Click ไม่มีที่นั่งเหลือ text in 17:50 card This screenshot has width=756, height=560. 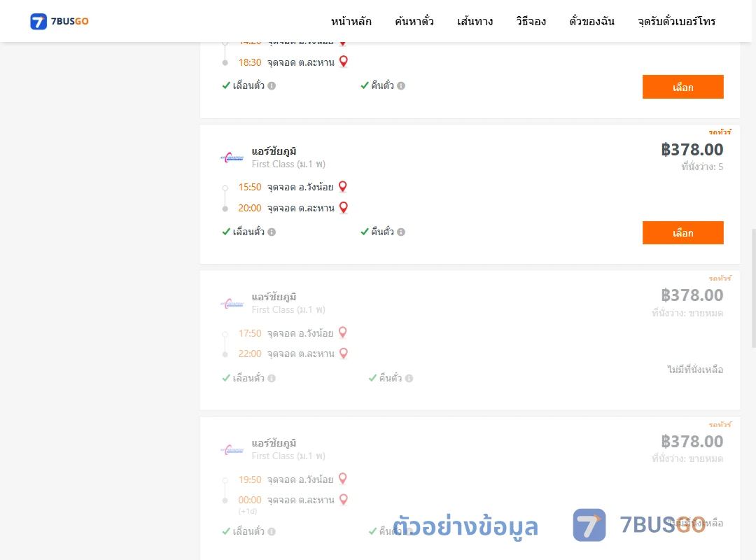click(x=695, y=370)
